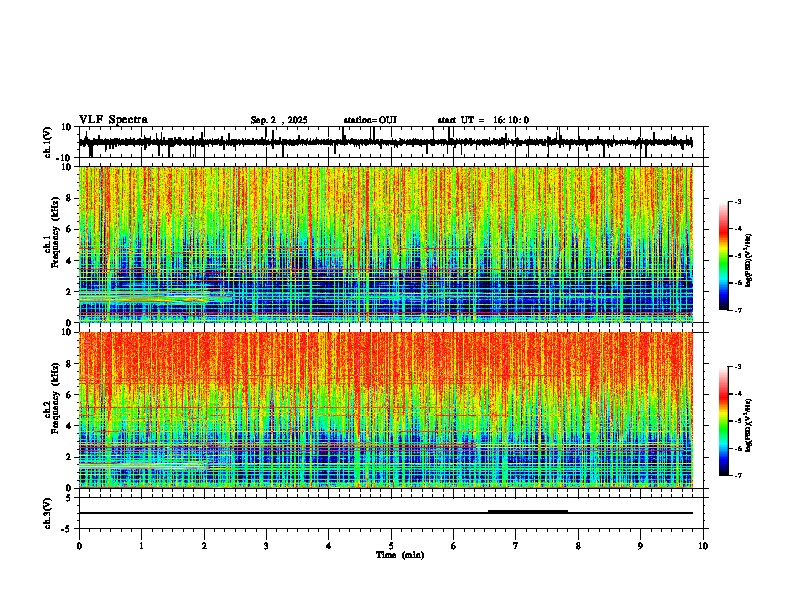792x612 pixels.
Task: Click the "4" kHz tick of ch.2 spectrogram
Action: (x=70, y=426)
